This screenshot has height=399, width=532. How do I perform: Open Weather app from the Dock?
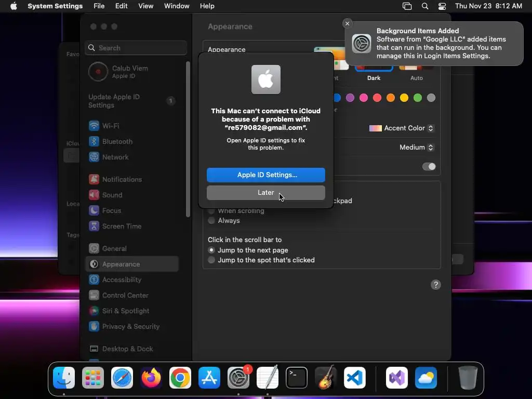pyautogui.click(x=426, y=378)
